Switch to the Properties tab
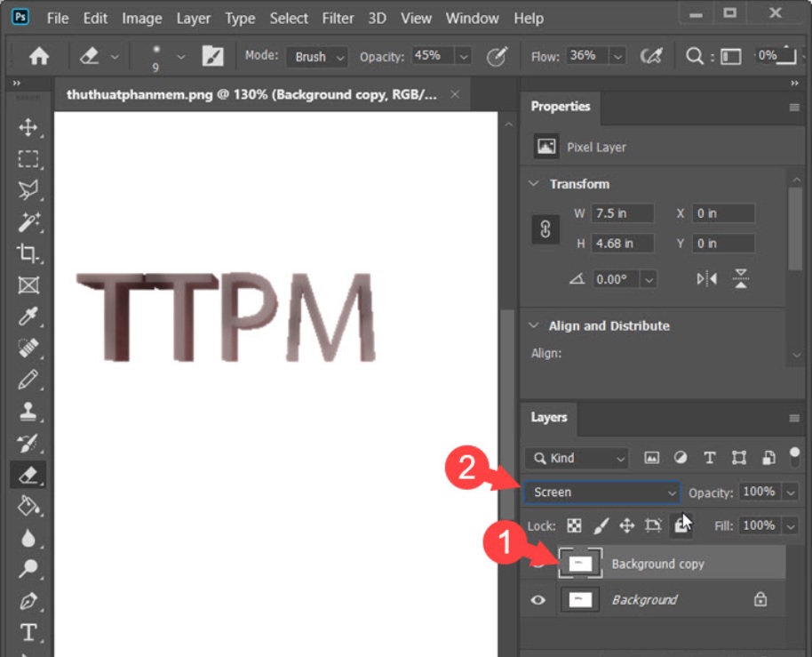The height and width of the screenshot is (657, 812). pos(561,107)
